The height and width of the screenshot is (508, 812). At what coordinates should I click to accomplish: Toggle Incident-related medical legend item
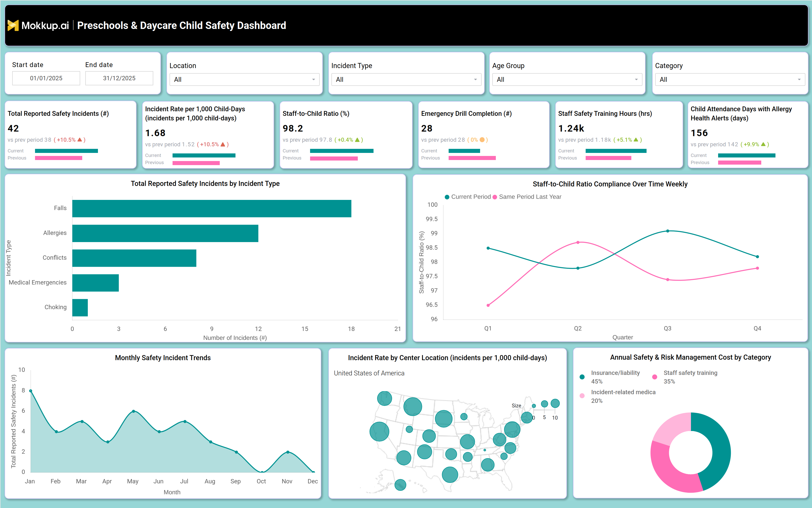(618, 396)
